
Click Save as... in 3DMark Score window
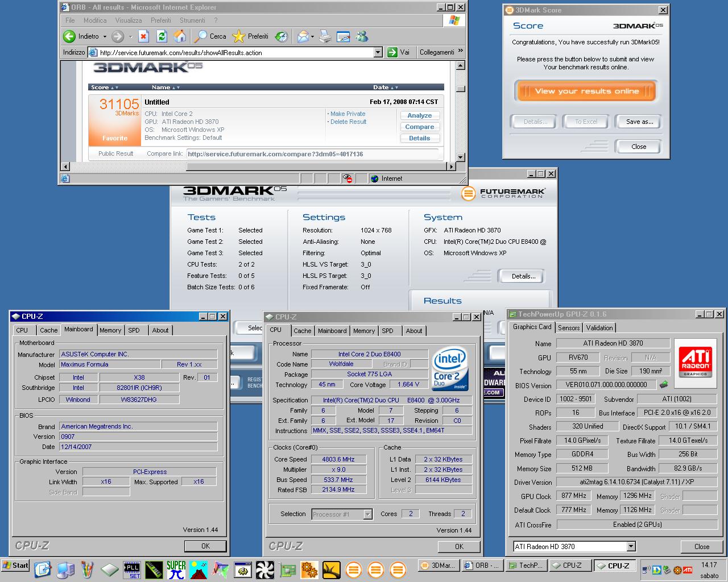click(639, 122)
